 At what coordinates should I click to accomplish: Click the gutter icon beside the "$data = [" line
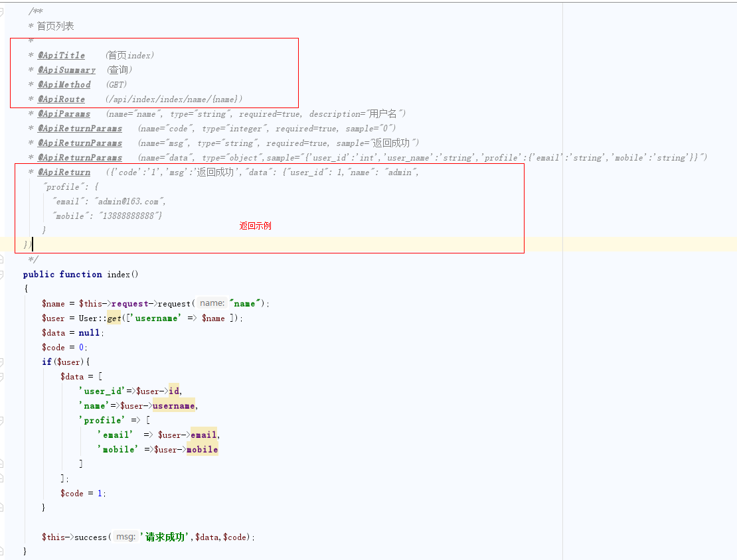point(5,376)
